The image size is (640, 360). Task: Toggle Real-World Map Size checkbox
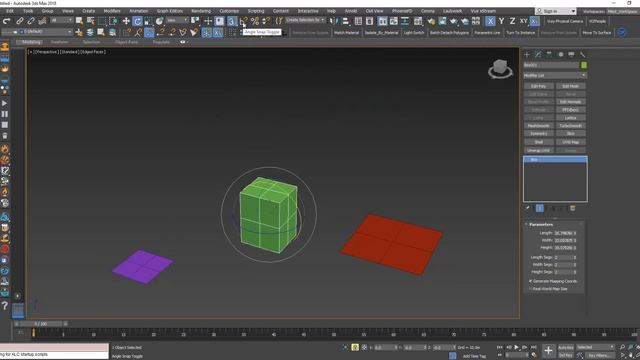coord(531,289)
